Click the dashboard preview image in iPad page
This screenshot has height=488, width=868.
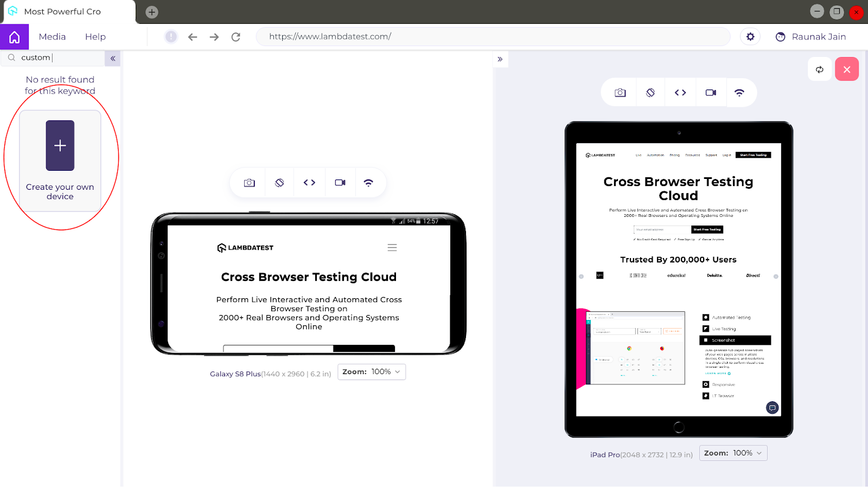click(636, 348)
